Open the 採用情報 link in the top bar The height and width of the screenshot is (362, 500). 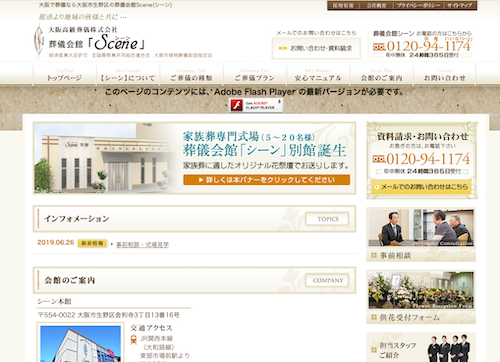coord(343,5)
